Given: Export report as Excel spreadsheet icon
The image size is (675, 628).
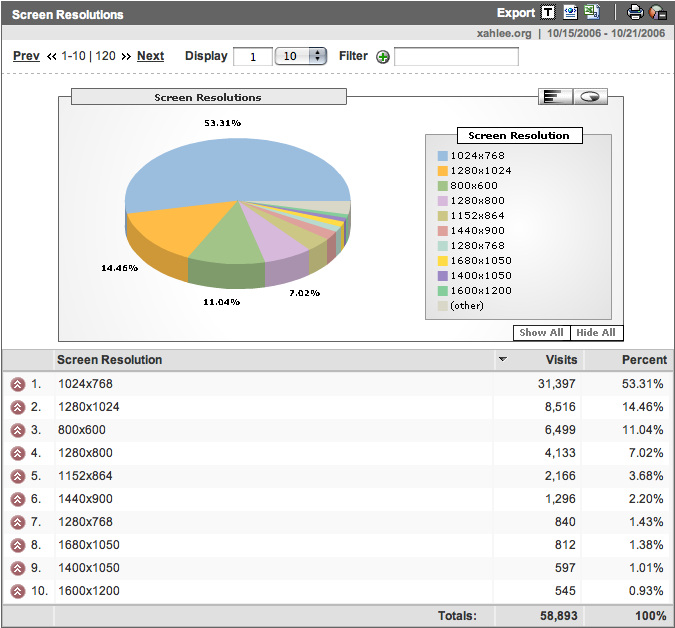Looking at the screenshot, I should coord(592,13).
